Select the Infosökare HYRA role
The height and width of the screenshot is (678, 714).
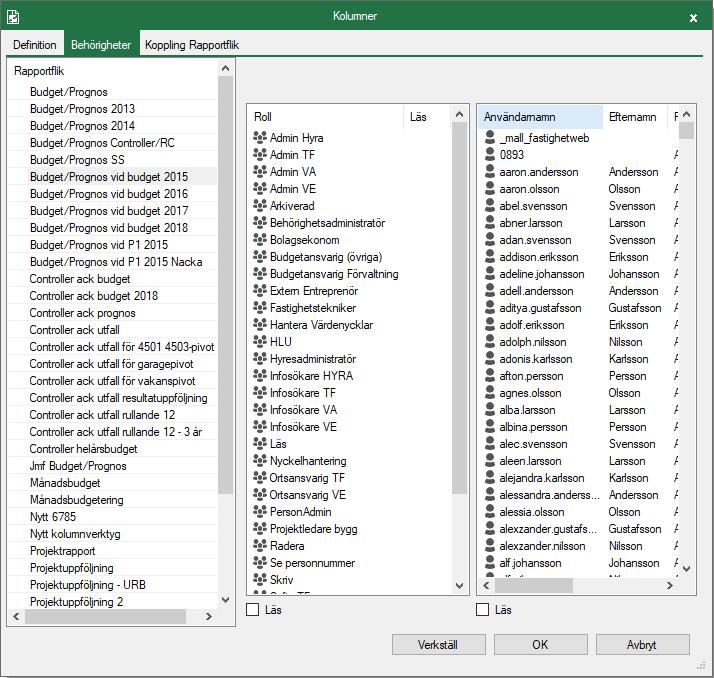coord(311,376)
